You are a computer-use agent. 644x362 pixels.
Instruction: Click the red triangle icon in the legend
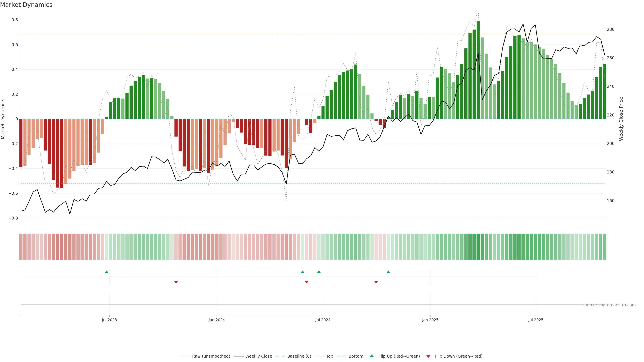(428, 356)
